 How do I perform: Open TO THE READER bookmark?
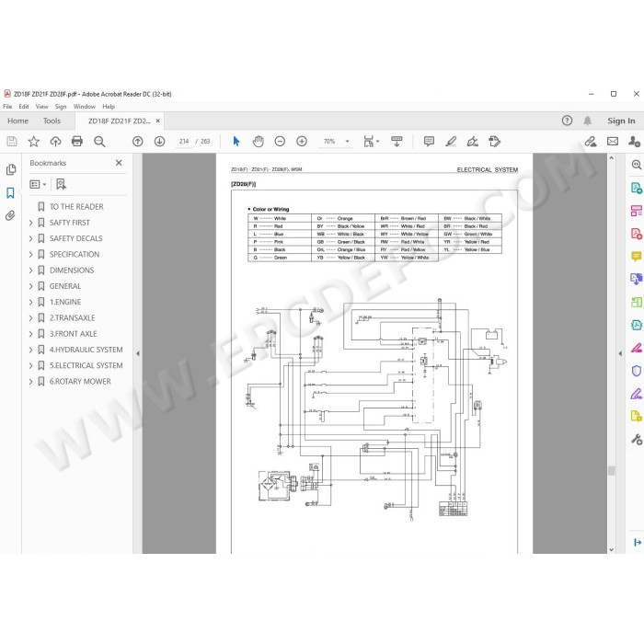click(x=76, y=207)
